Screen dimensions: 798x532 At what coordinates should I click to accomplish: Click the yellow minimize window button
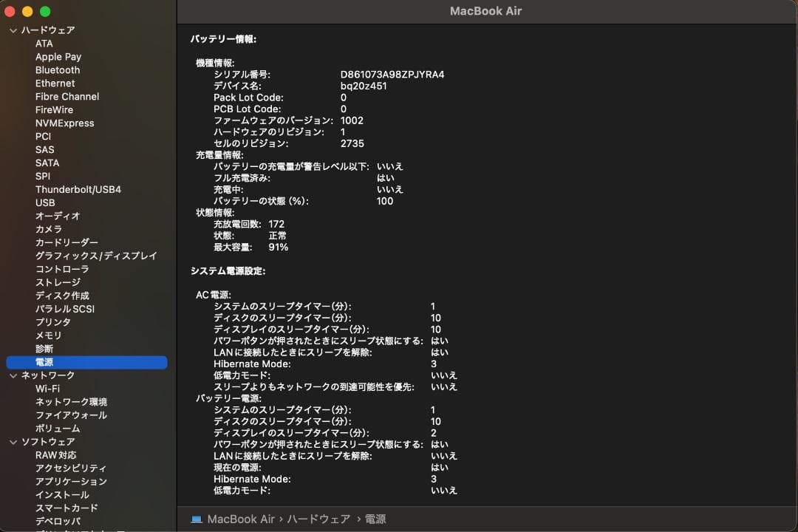pyautogui.click(x=27, y=11)
